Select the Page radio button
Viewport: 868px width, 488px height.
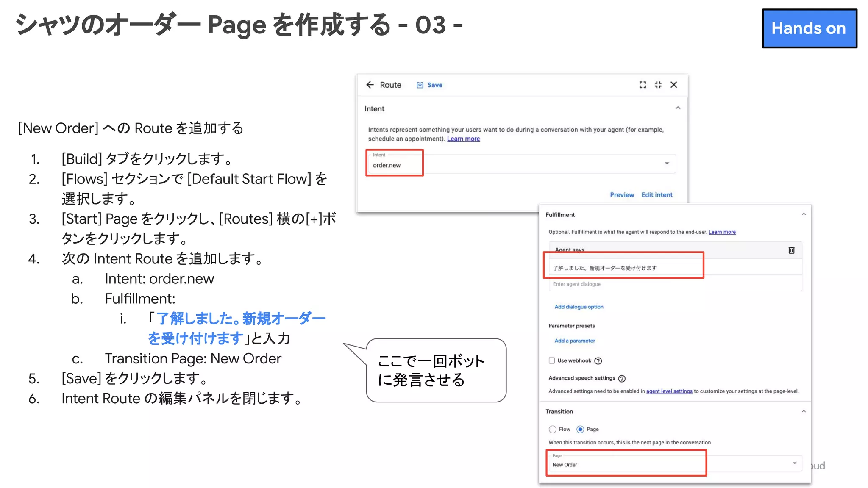580,430
